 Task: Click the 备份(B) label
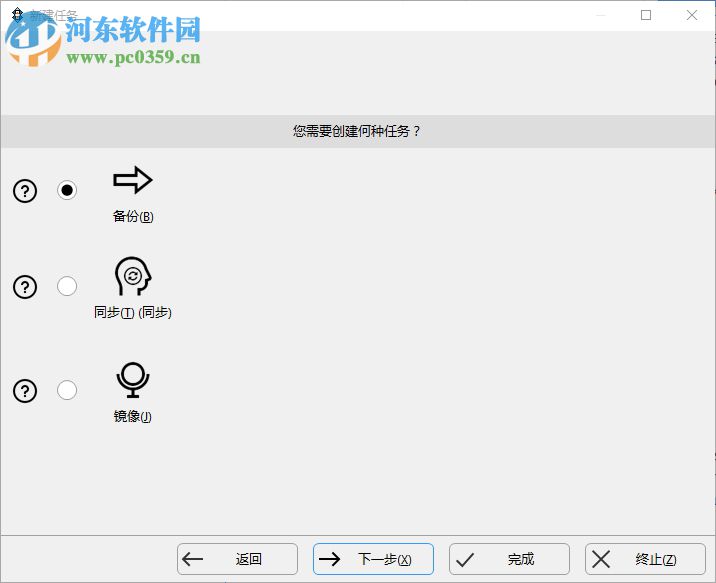coord(133,216)
